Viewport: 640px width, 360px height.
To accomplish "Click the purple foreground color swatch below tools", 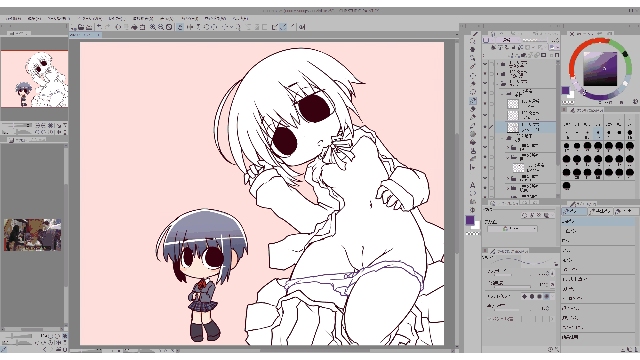I will (470, 220).
